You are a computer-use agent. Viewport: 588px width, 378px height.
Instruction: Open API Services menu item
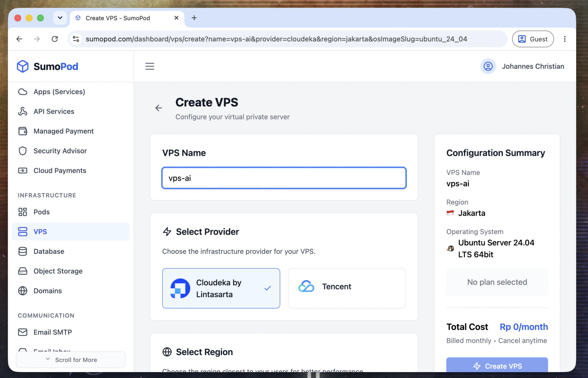71,111
